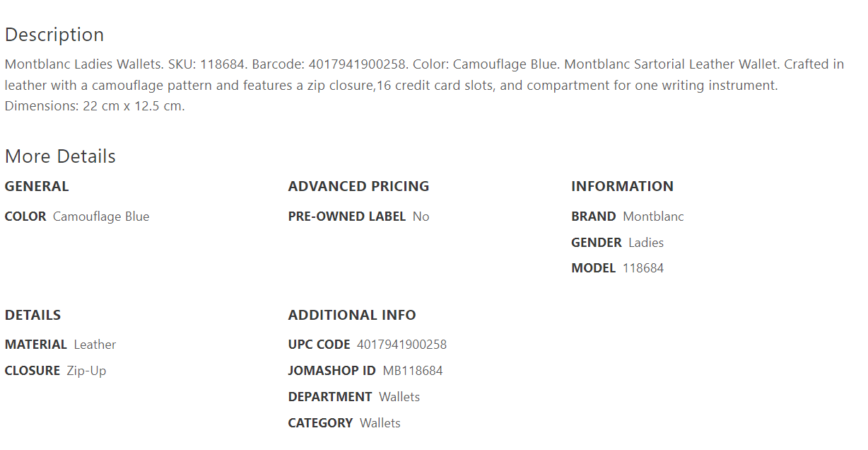Viewport: 868px width, 450px height.
Task: Select the ADVANCED PRICING section header
Action: pyautogui.click(x=358, y=187)
